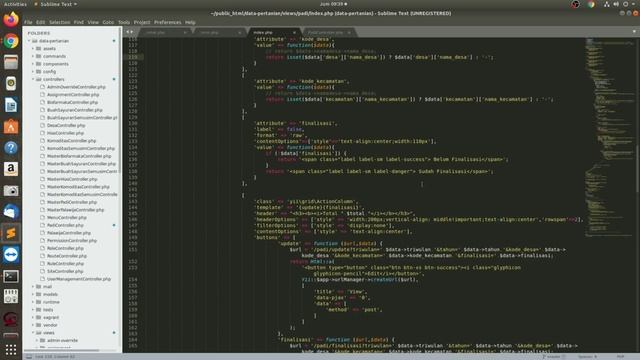Open the Files manager dock icon
This screenshot has width=640, height=360.
pyautogui.click(x=11, y=62)
